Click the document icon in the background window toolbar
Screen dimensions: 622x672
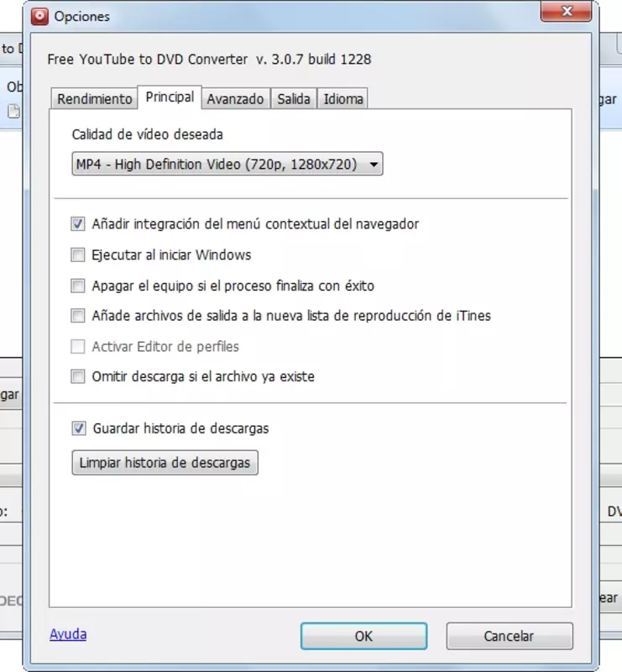[14, 112]
